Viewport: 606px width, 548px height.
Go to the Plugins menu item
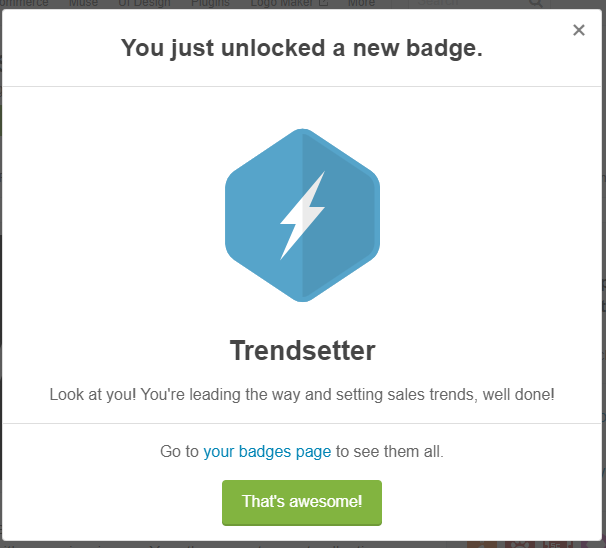click(210, 4)
